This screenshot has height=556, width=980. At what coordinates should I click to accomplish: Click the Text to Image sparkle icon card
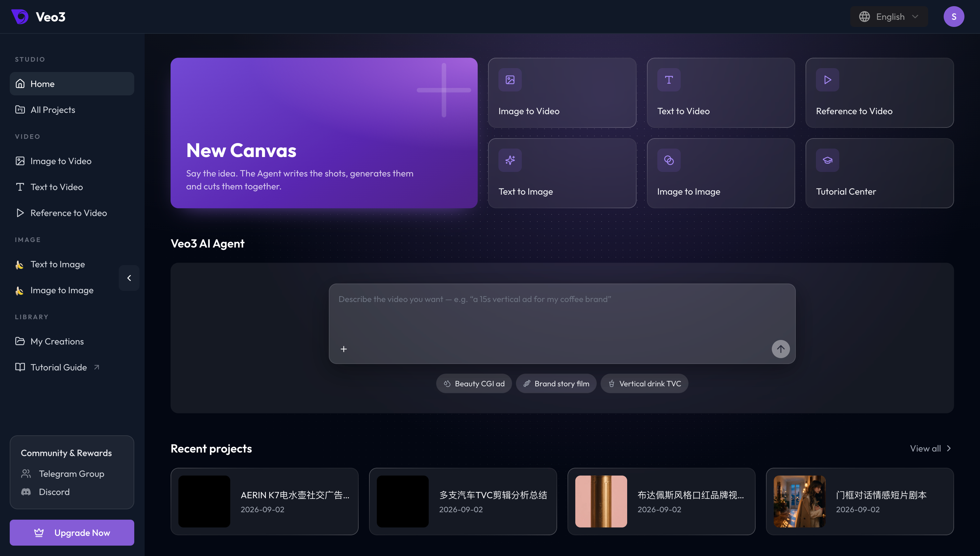pos(510,160)
